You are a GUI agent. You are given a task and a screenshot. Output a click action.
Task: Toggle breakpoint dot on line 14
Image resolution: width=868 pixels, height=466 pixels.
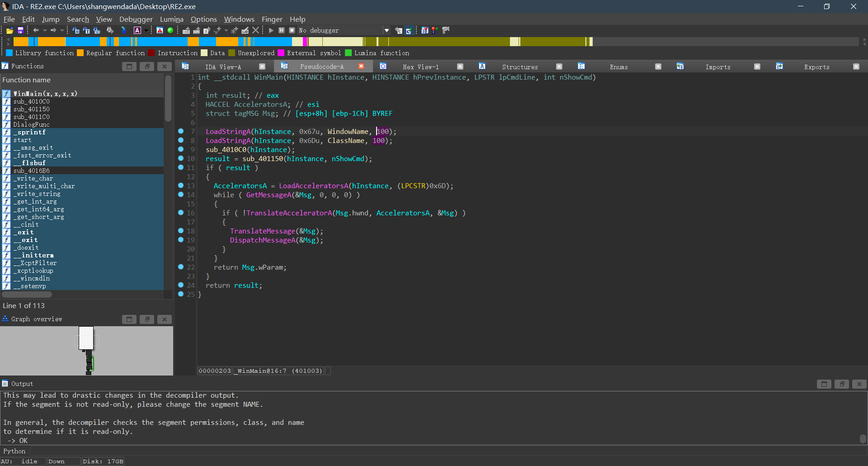pos(181,195)
